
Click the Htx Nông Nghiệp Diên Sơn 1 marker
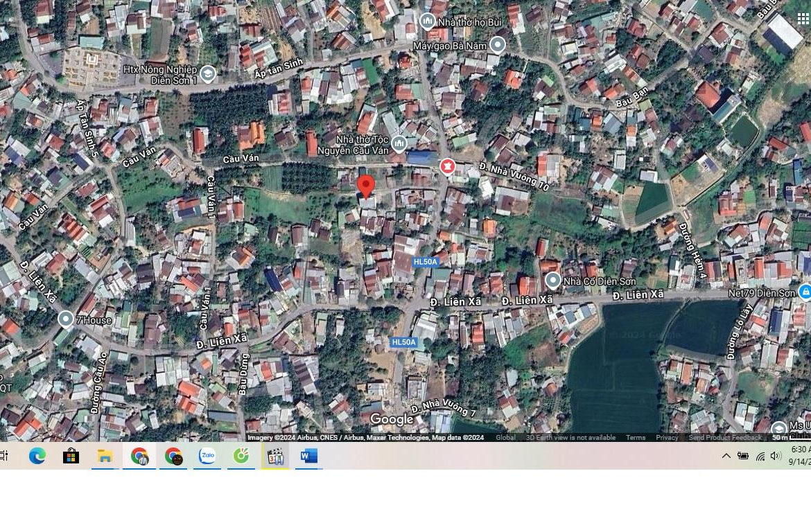(x=207, y=73)
